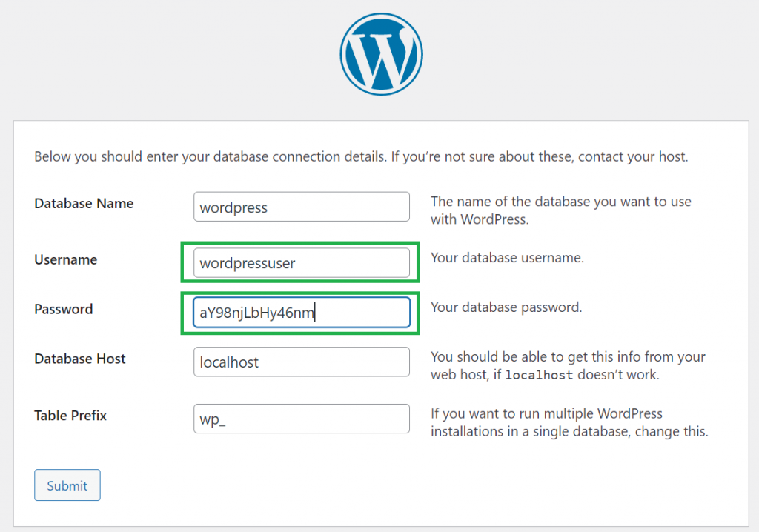Click the Database Name label

tap(83, 203)
